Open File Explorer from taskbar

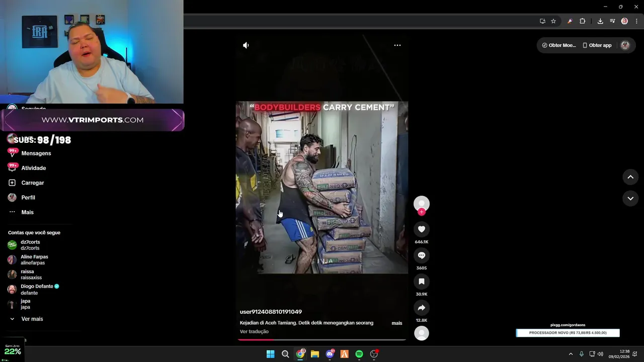(x=315, y=354)
